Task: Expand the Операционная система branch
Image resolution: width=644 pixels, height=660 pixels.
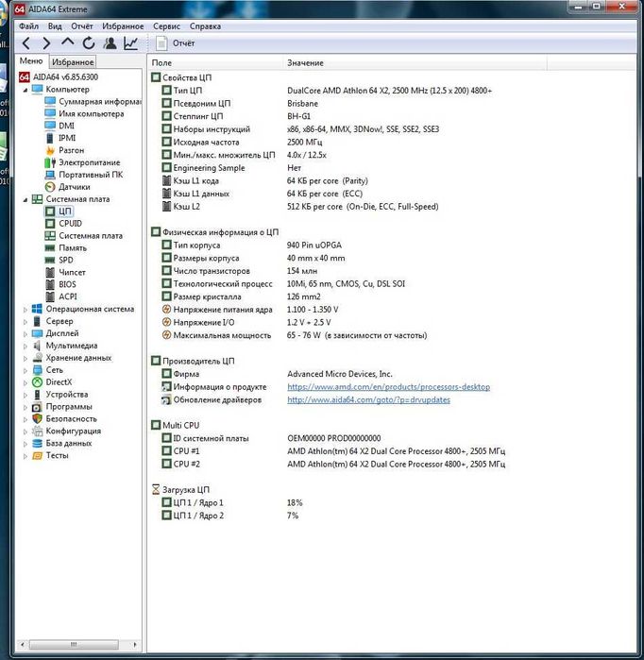Action: pos(25,310)
